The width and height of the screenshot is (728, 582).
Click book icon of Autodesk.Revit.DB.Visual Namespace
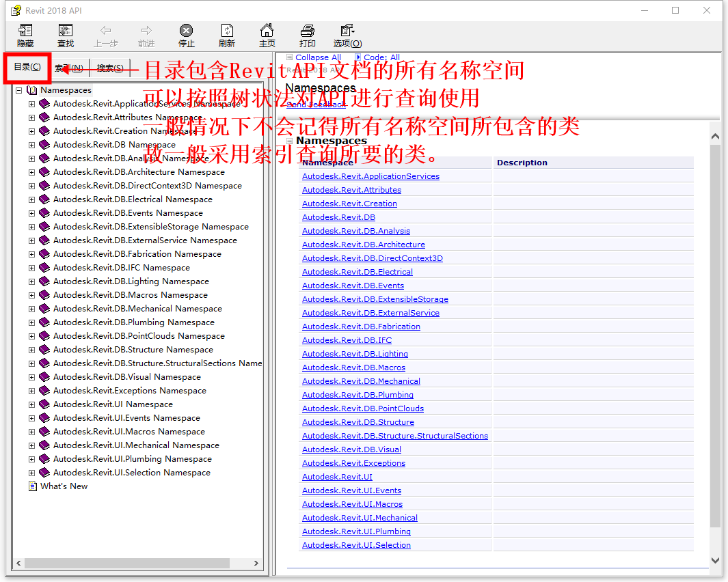tap(44, 377)
